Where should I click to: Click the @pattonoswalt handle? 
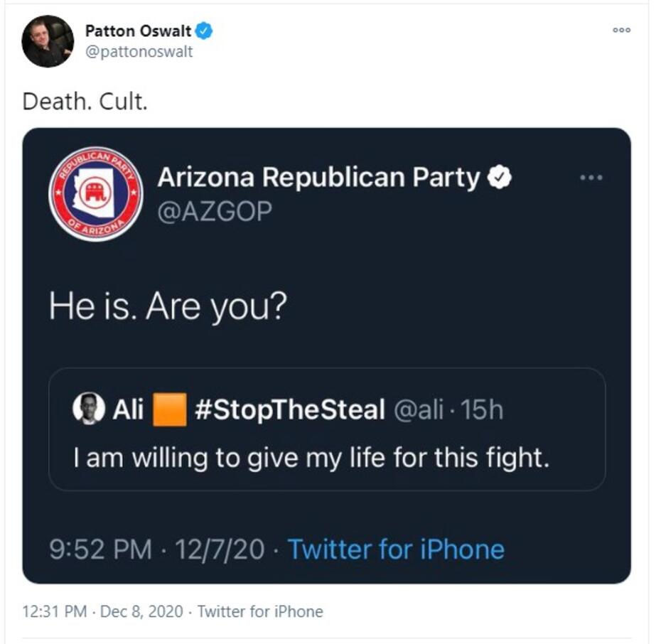pyautogui.click(x=139, y=52)
